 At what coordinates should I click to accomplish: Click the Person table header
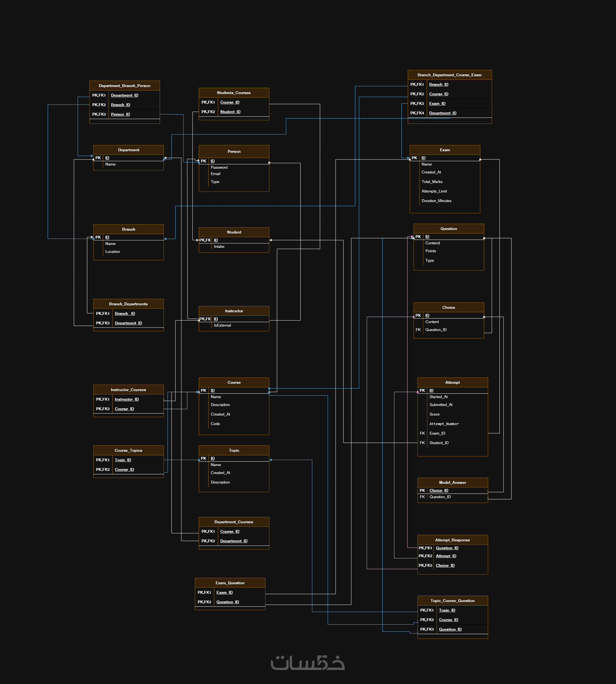[x=234, y=151]
